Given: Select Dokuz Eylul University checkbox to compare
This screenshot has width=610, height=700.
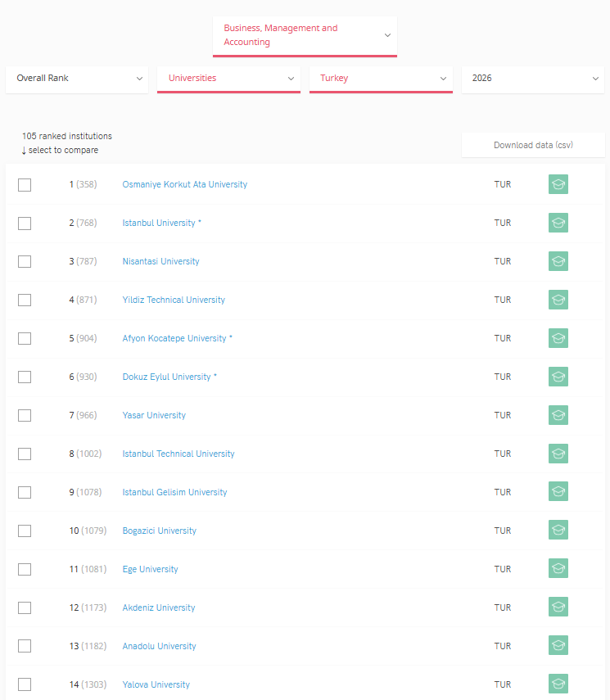Looking at the screenshot, I should point(25,377).
